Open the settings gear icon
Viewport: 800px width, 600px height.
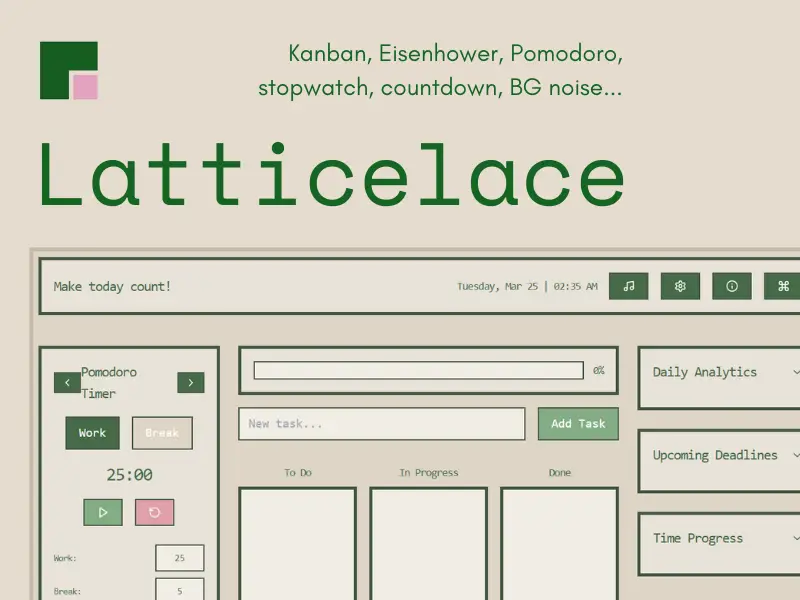click(x=680, y=286)
